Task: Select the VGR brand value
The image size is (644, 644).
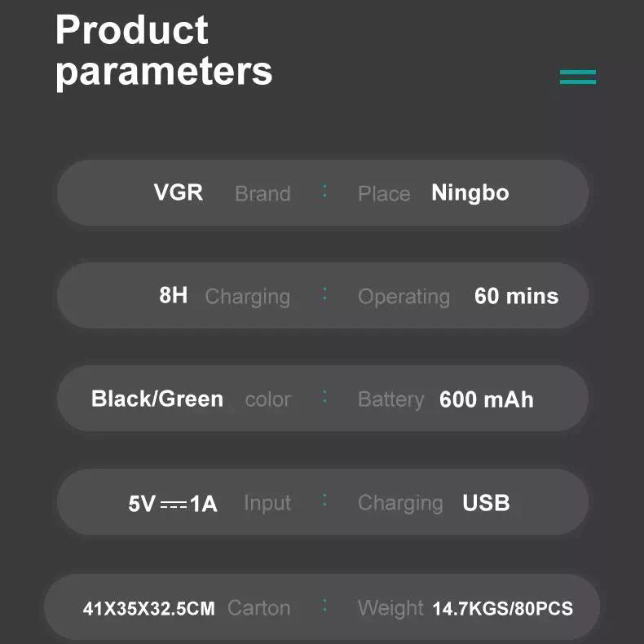Action: pos(179,192)
